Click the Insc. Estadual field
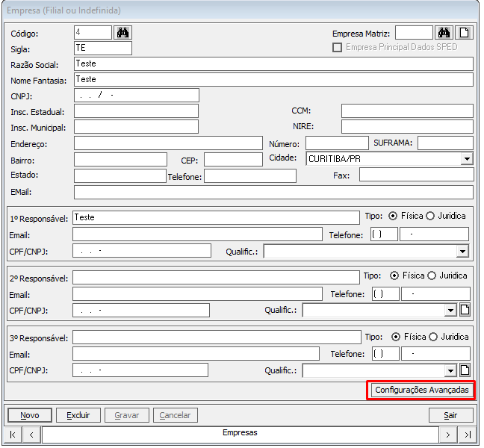The width and height of the screenshot is (484, 448). coord(136,111)
